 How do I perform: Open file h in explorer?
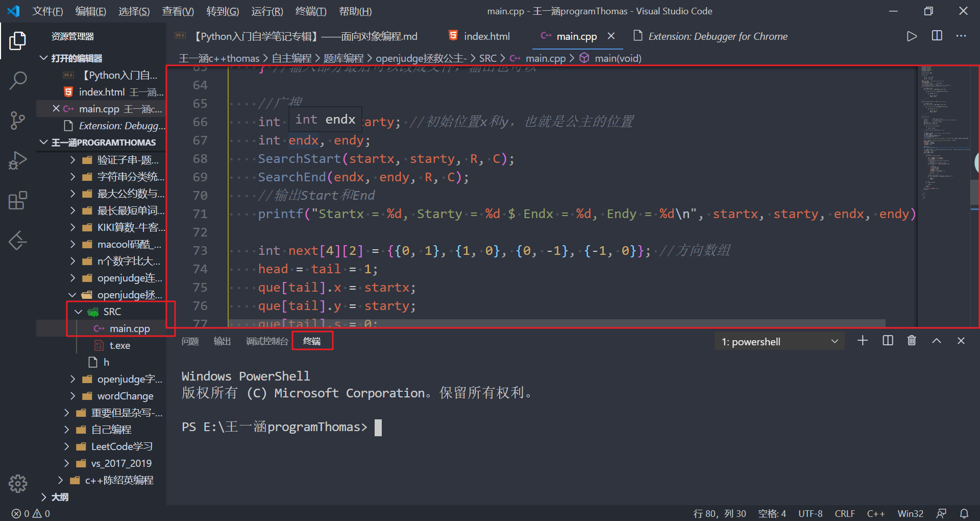[101, 362]
